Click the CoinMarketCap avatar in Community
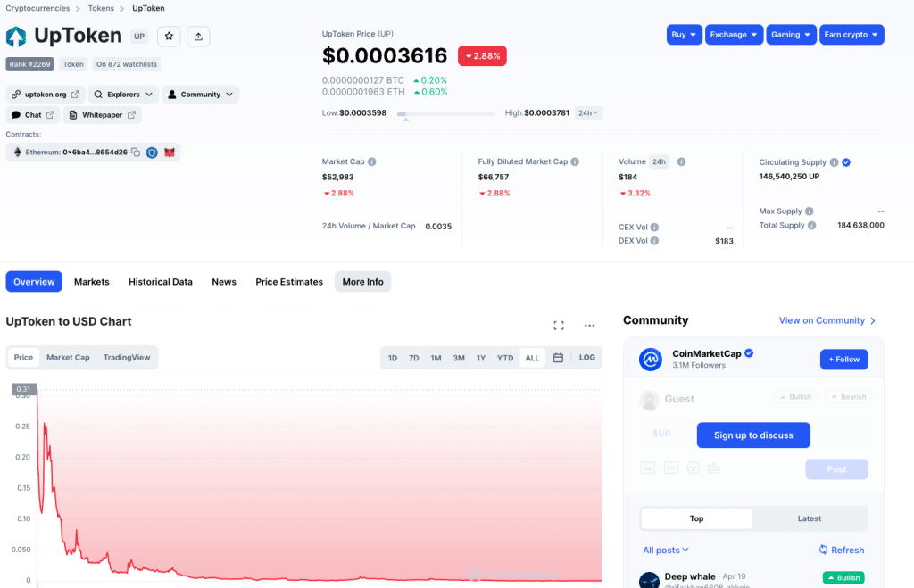Screen dimensions: 914x588 click(x=651, y=359)
